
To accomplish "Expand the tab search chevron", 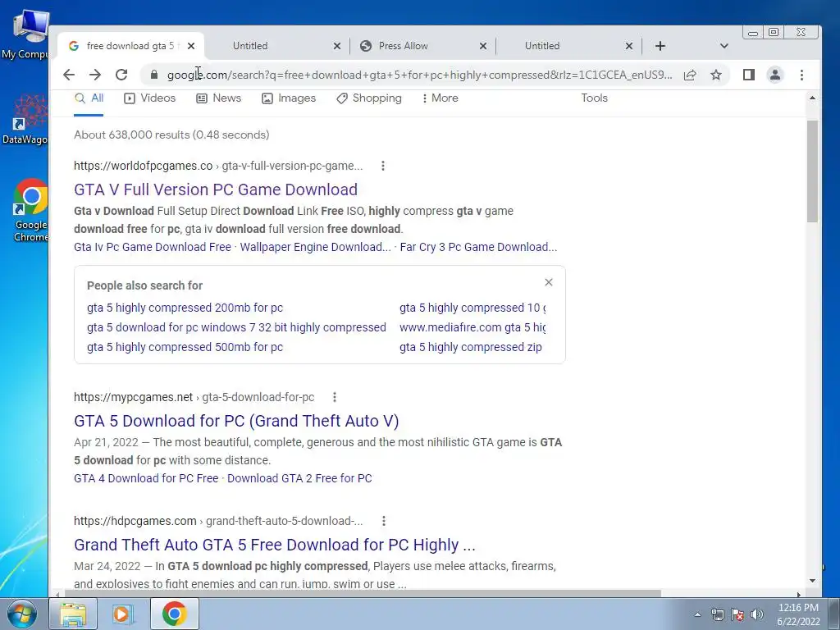I will click(724, 46).
